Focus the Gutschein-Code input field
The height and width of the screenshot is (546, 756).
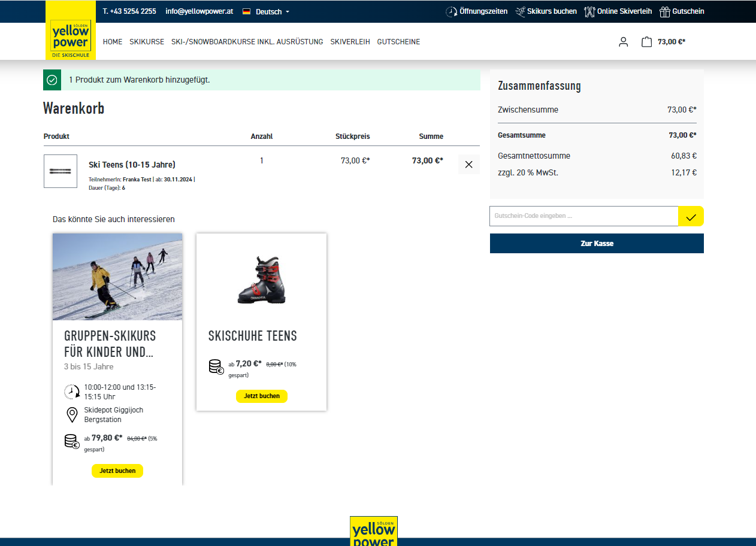[583, 216]
